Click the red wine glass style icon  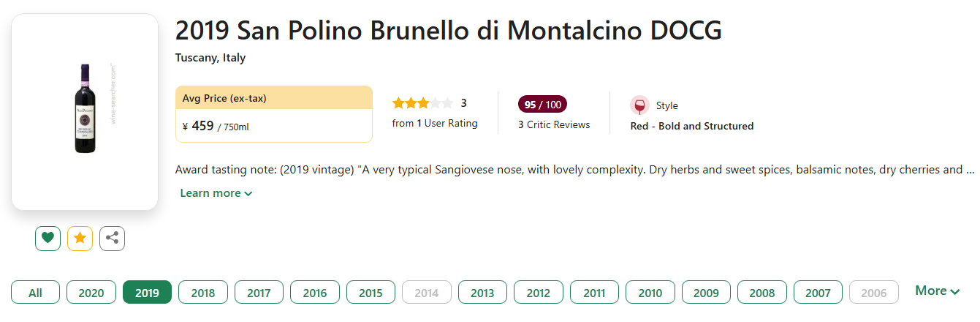tap(639, 105)
